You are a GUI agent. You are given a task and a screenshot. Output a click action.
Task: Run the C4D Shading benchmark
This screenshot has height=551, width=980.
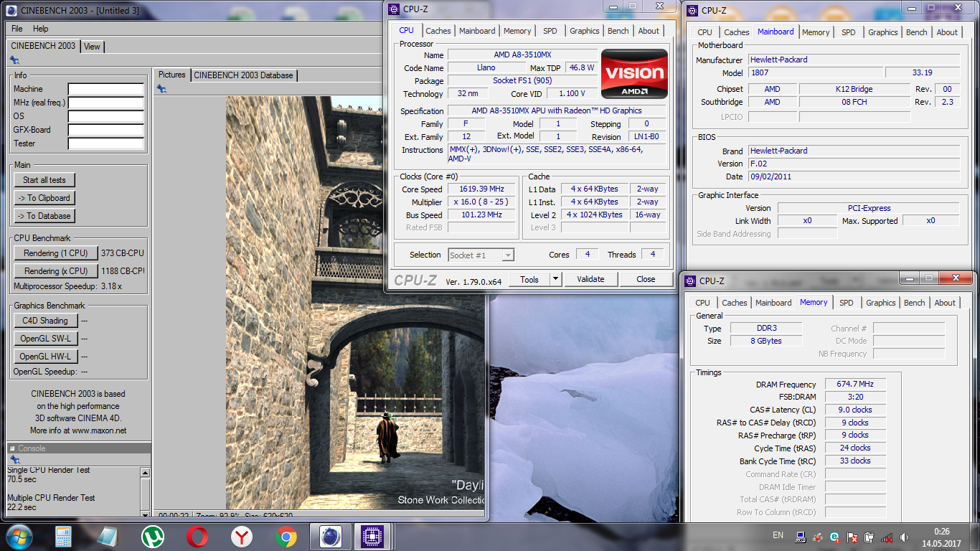point(45,321)
